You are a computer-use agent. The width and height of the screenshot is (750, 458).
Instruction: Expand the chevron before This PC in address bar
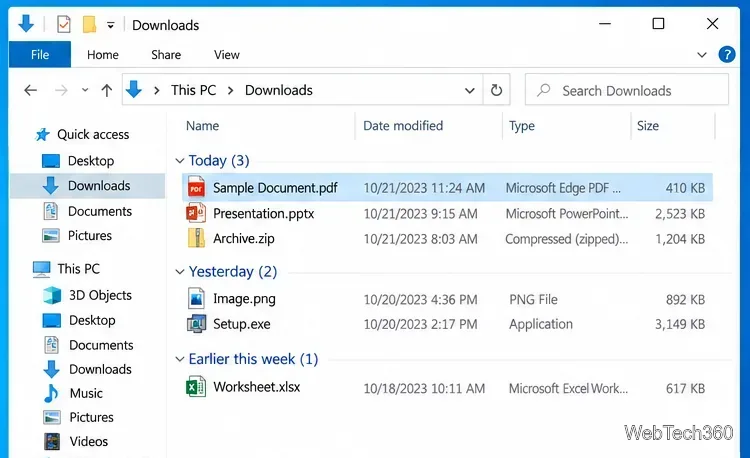156,90
